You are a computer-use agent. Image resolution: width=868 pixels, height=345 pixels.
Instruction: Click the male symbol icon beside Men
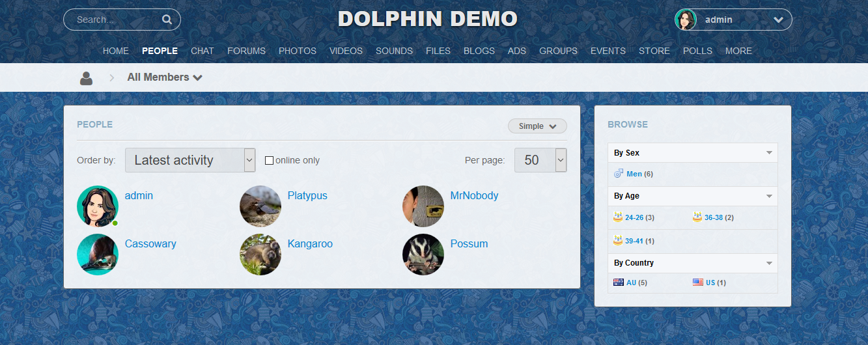pos(619,174)
